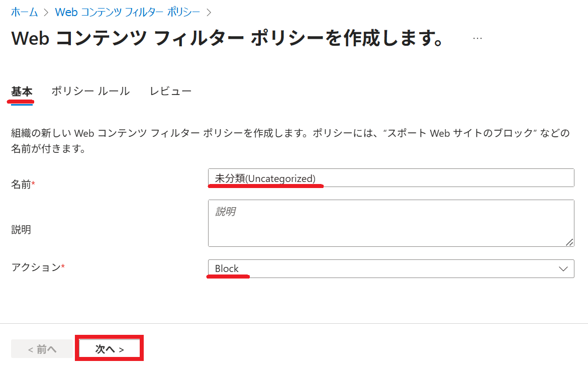This screenshot has width=588, height=365.
Task: Click the page title heading text
Action: (227, 39)
